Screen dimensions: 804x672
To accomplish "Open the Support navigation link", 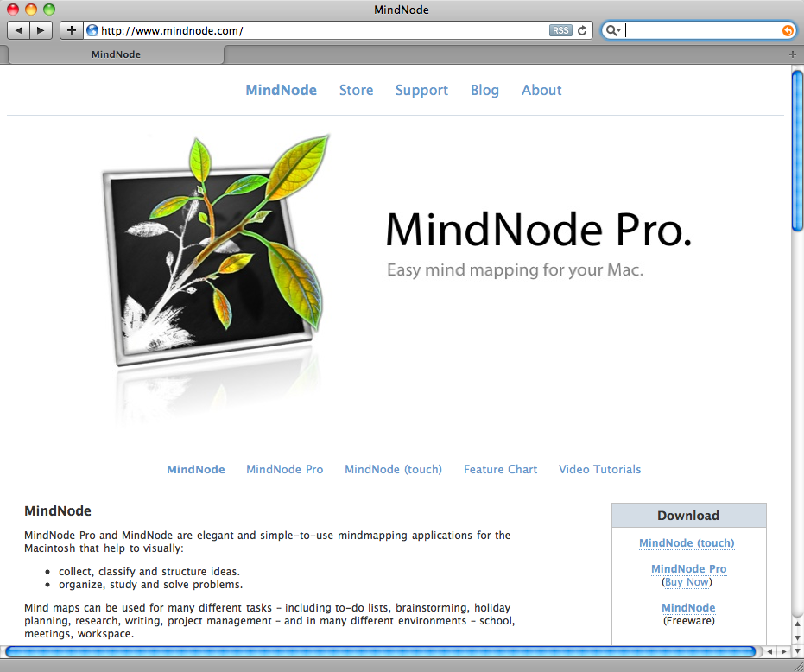I will pos(421,91).
